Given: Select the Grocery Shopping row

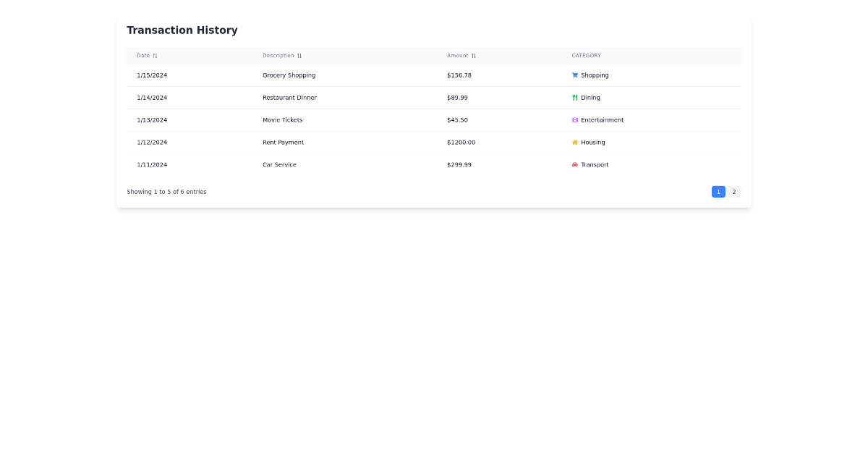Looking at the screenshot, I should click(x=362, y=75).
